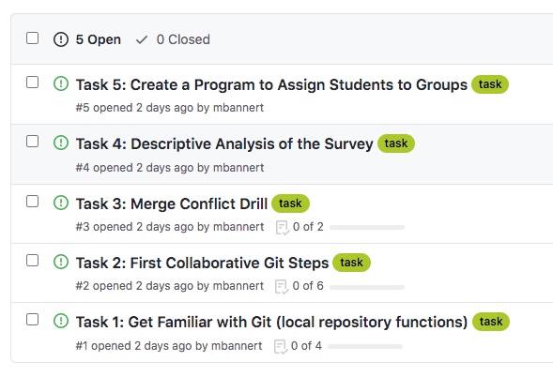Click the task label on Task 5
Image resolution: width=553 pixels, height=392 pixels.
[490, 84]
